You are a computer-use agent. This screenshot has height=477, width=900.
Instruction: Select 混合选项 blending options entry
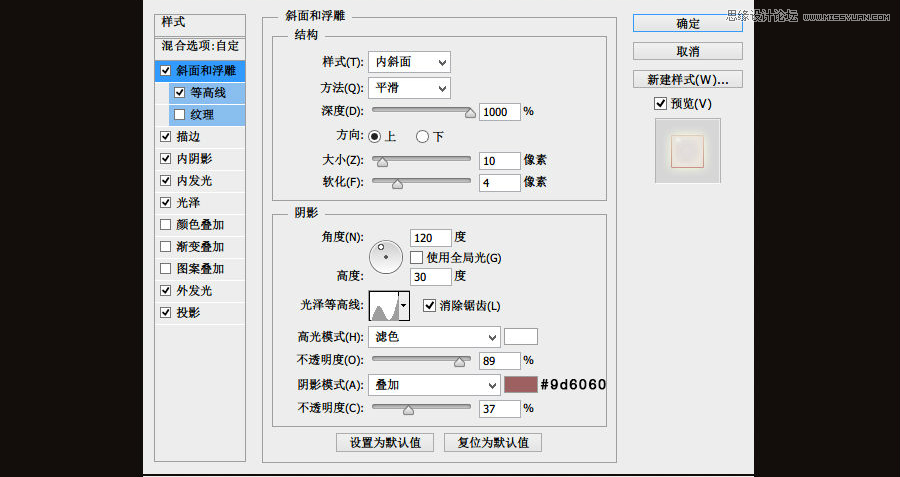click(201, 46)
